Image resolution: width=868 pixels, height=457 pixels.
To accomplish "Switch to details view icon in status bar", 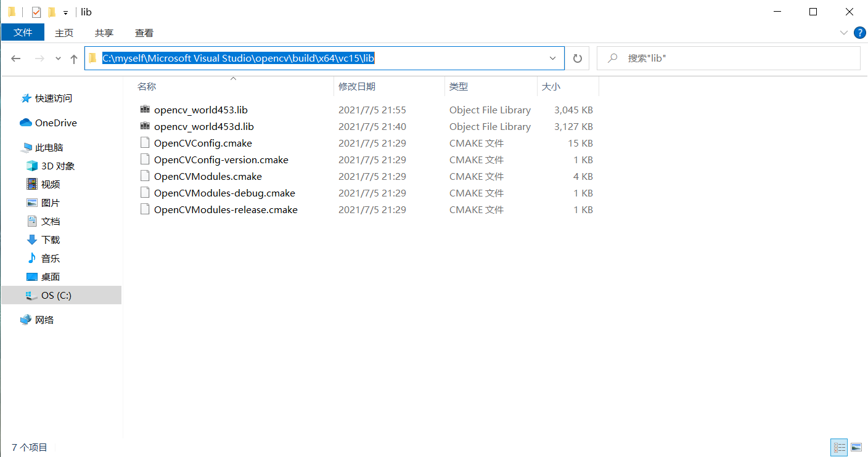I will [x=839, y=447].
